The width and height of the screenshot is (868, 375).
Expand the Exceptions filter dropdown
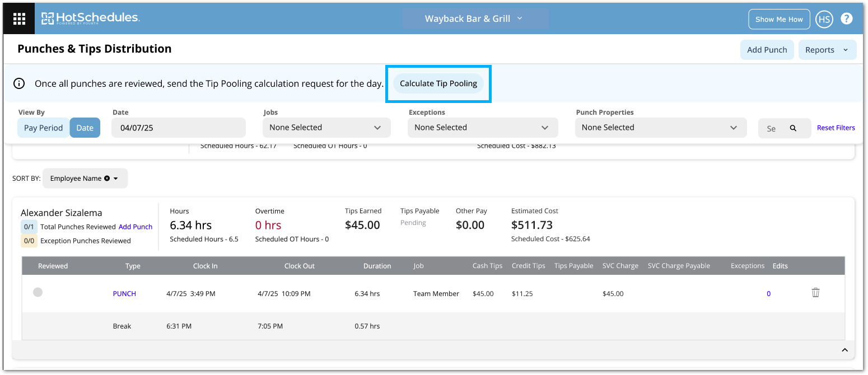pos(483,128)
